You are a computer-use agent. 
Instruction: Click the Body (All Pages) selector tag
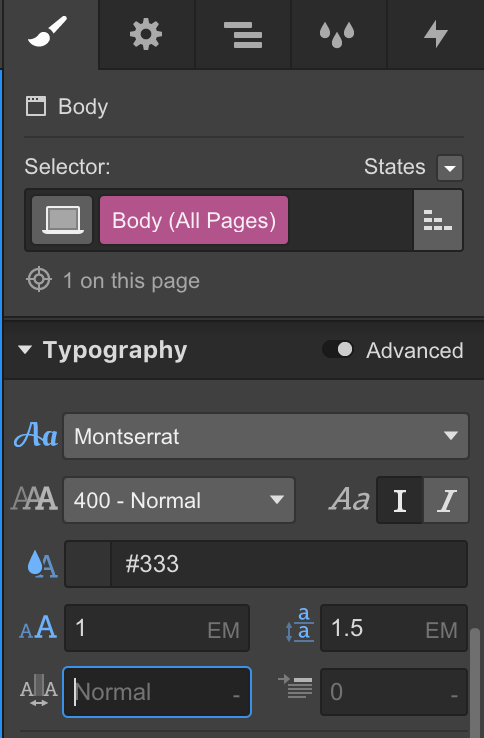coord(194,220)
